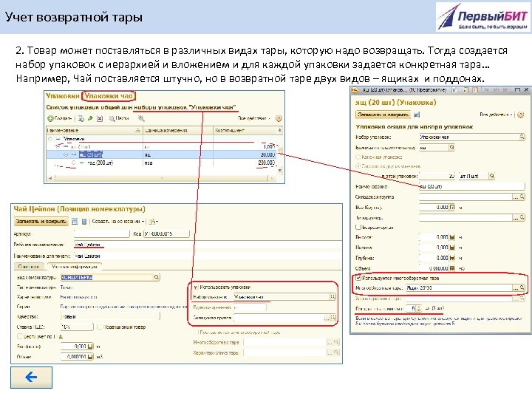This screenshot has width=532, height=399.
Task: Click the Артикул input field
Action: tap(101, 233)
